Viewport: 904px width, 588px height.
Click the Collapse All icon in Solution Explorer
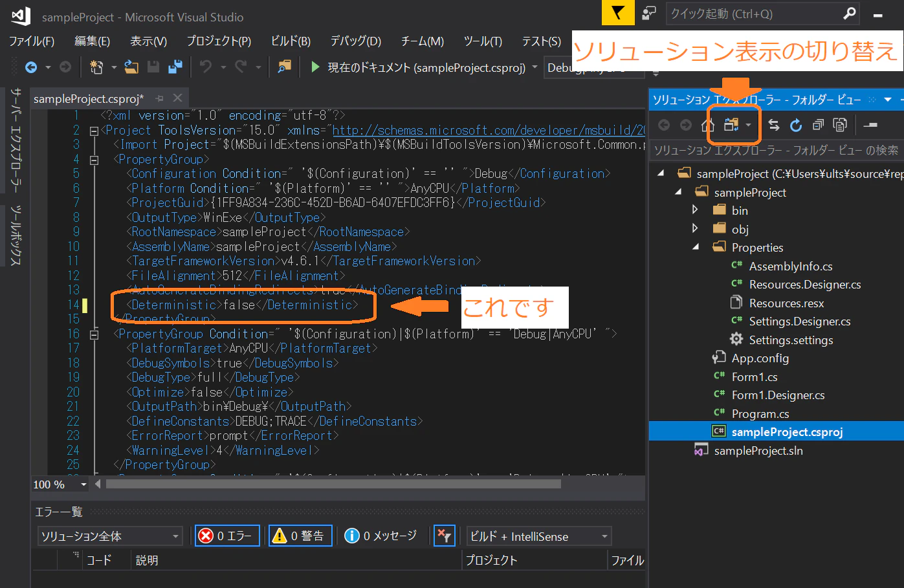tap(818, 125)
